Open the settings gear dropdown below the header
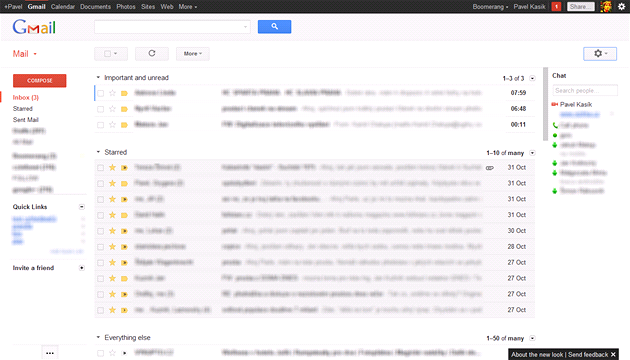 tap(600, 53)
